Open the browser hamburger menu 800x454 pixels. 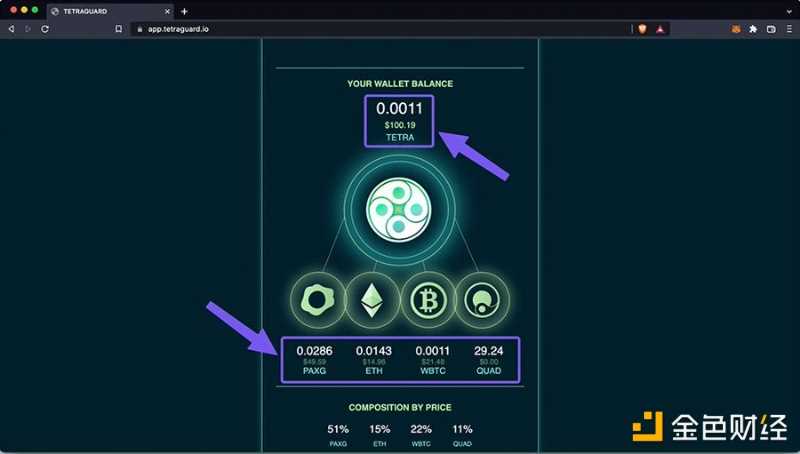point(789,29)
